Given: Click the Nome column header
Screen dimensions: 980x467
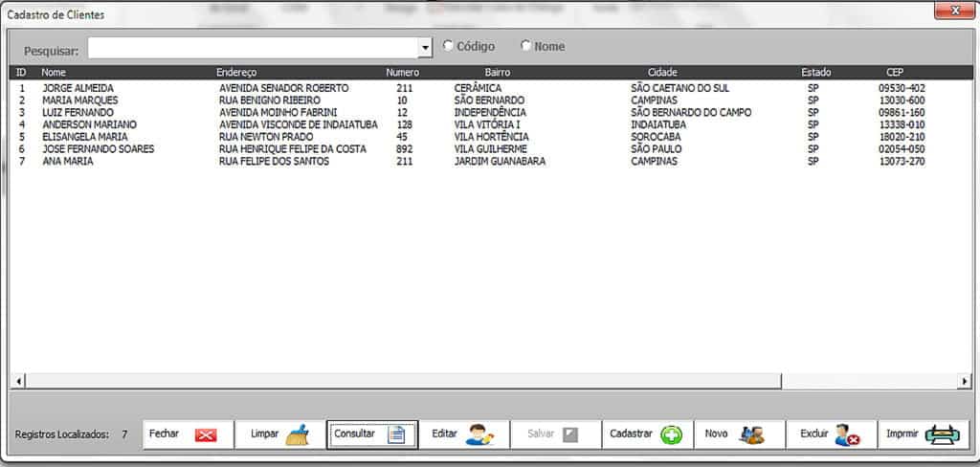Looking at the screenshot, I should (54, 73).
